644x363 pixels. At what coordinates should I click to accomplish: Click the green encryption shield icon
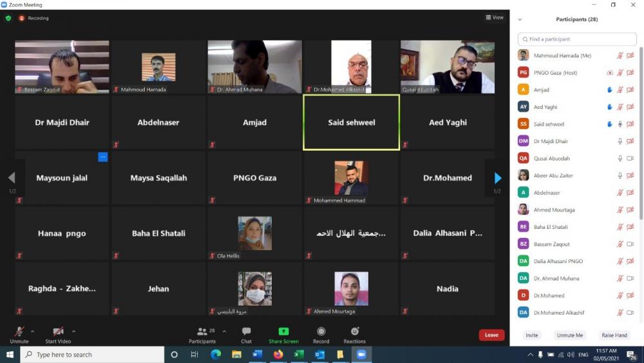8,18
